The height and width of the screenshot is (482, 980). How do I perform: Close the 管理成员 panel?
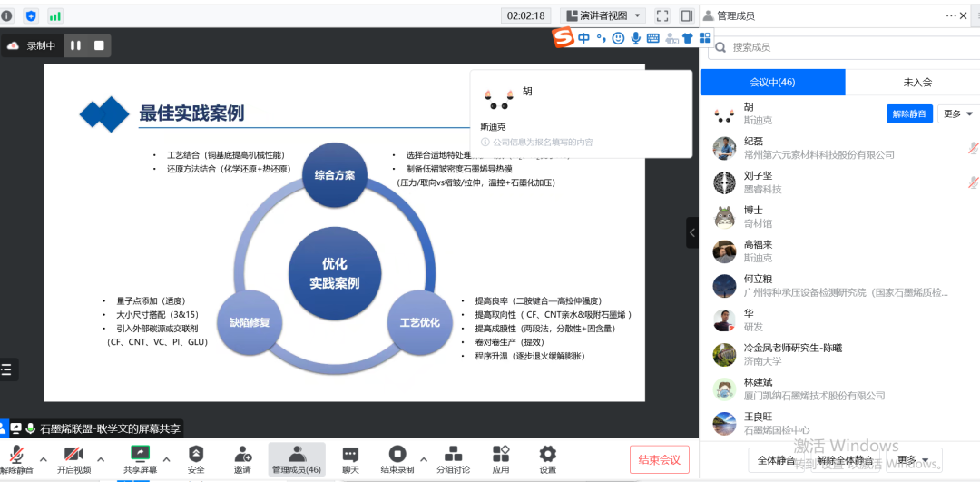(x=963, y=15)
